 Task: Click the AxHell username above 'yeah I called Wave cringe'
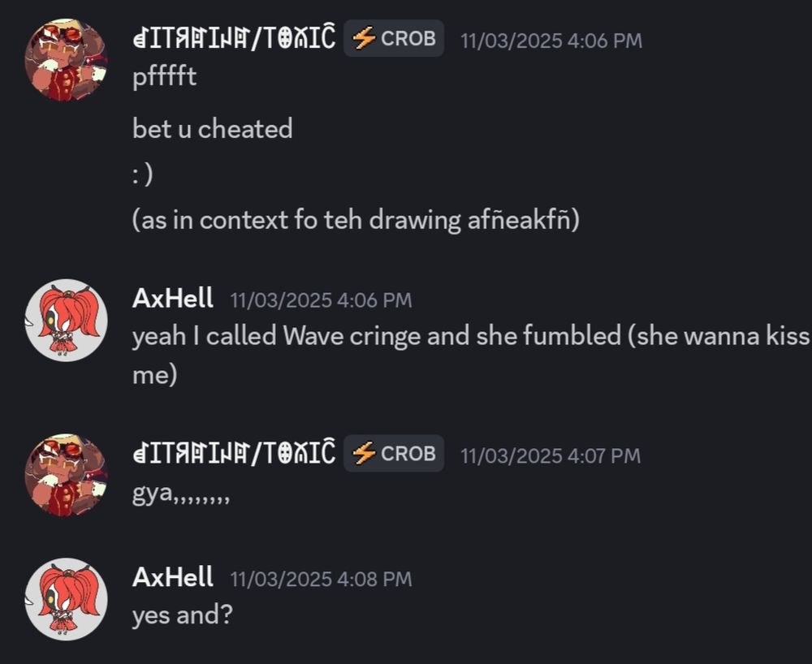pos(172,298)
